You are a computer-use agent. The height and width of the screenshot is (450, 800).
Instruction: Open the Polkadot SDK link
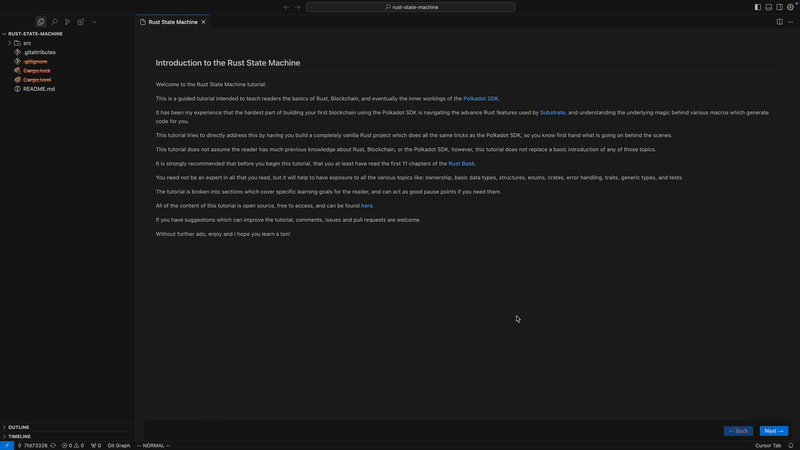pos(480,99)
